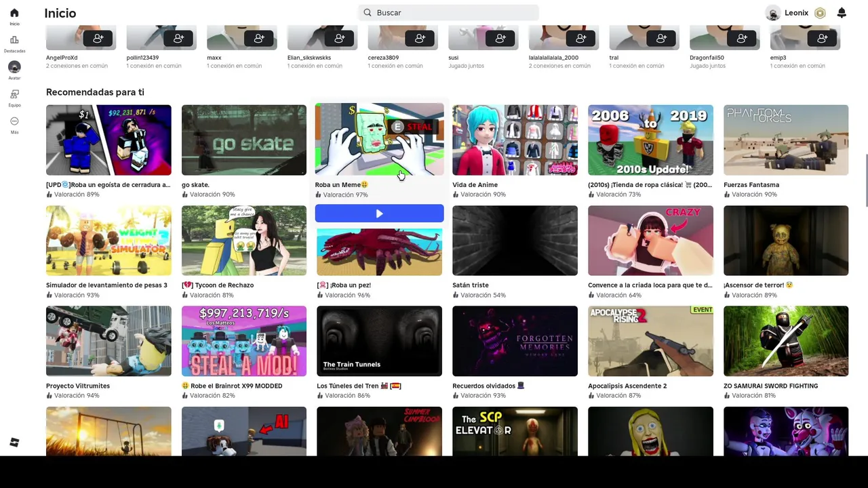
Task: Open Roba un egoísta de cerradura thumbnail
Action: (x=108, y=140)
